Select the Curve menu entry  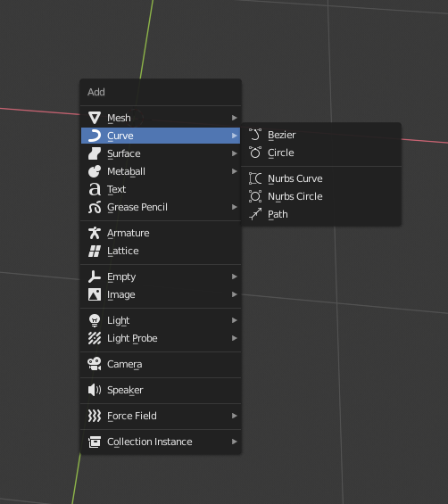click(161, 136)
